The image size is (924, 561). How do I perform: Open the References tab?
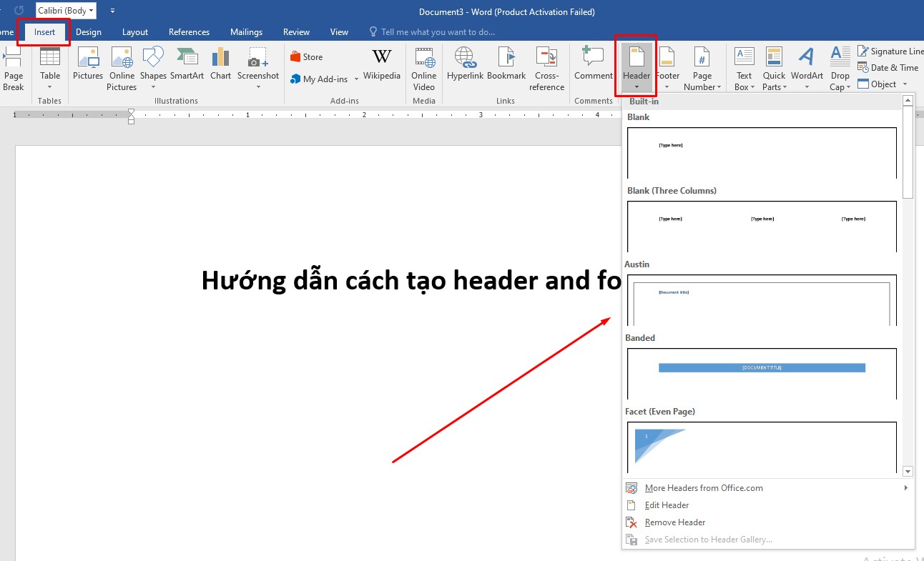click(x=189, y=32)
